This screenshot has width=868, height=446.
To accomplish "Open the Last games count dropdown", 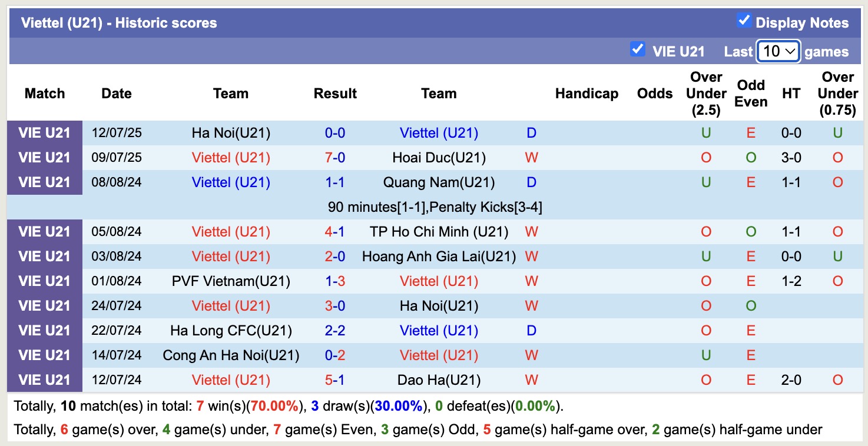I will pos(778,51).
